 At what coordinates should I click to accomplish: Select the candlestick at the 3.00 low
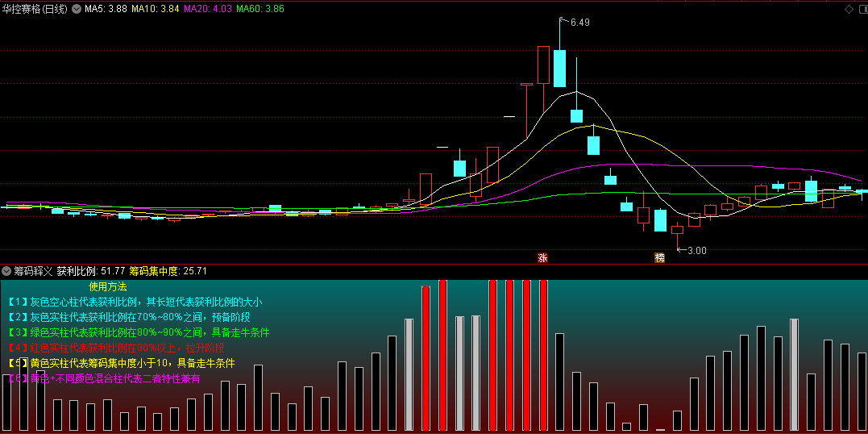(677, 229)
